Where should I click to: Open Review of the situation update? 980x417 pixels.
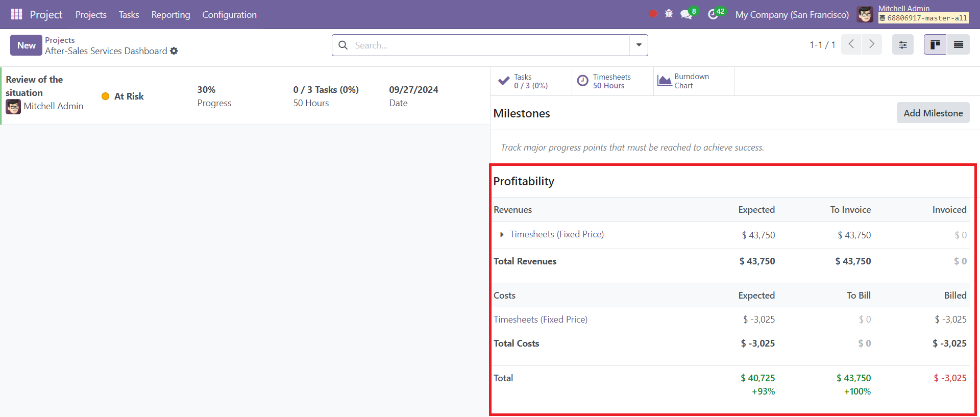34,86
